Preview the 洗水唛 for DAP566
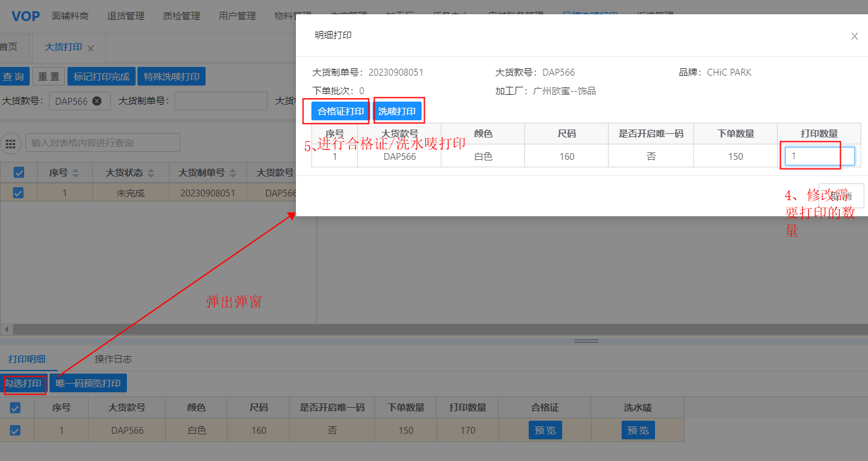Viewport: 868px width, 461px height. pyautogui.click(x=638, y=430)
